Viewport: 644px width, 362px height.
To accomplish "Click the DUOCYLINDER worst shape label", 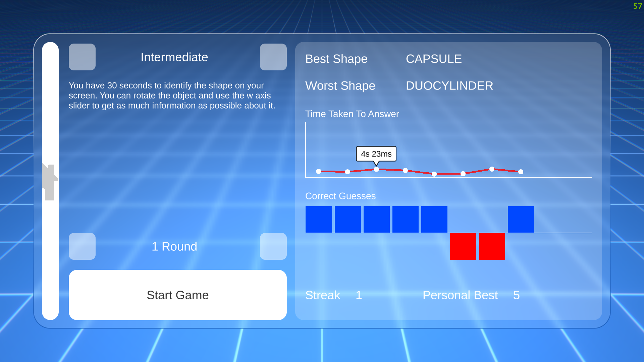I will (449, 85).
